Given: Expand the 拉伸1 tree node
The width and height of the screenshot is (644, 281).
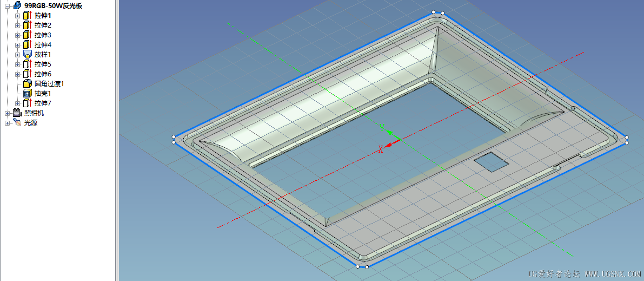Looking at the screenshot, I should click(17, 16).
